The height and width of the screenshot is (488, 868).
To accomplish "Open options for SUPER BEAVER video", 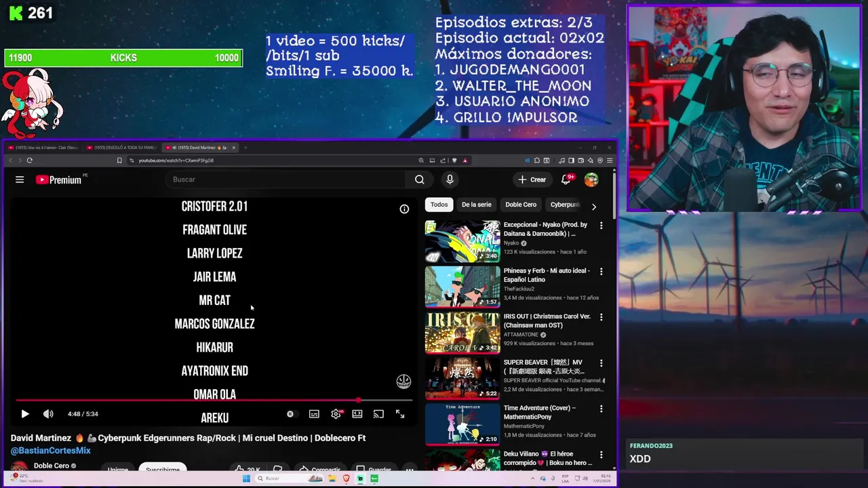I will coord(601,363).
